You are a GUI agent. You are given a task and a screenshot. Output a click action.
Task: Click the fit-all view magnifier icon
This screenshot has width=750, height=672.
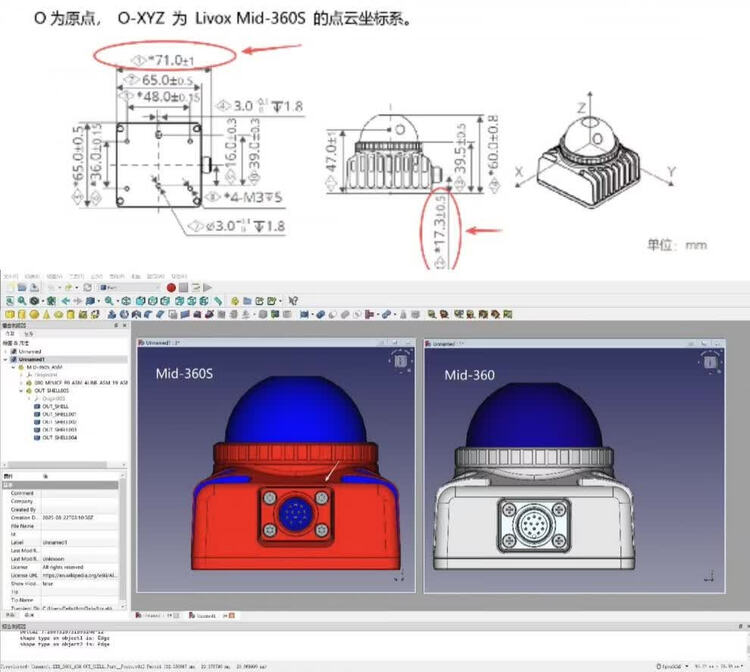pyautogui.click(x=10, y=301)
